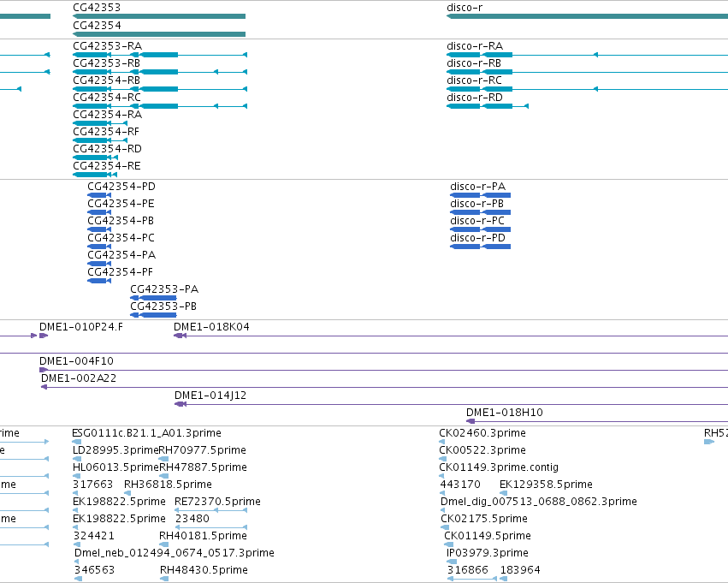Open the disco-r-RA transcript

click(x=475, y=46)
